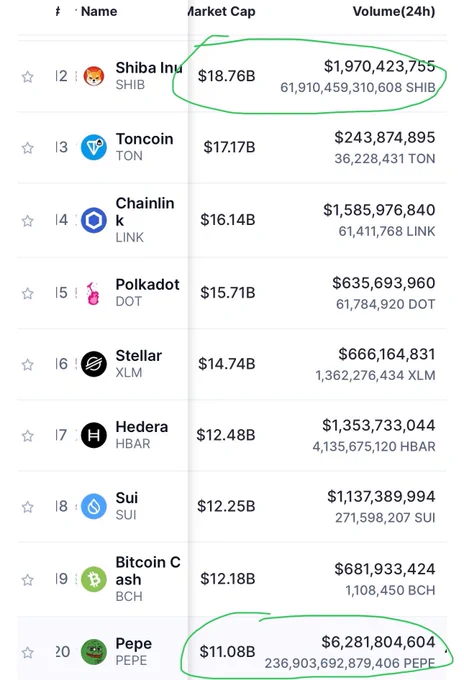Click the Sui droplet logo

pyautogui.click(x=94, y=506)
